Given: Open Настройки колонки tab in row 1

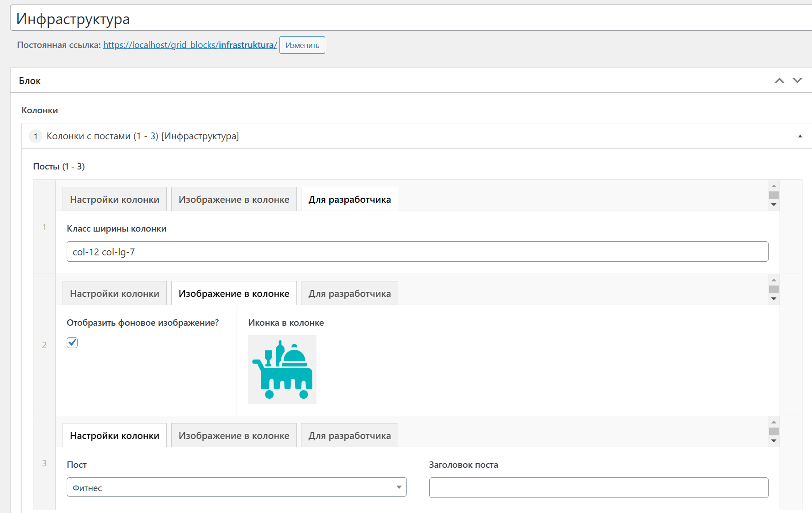Looking at the screenshot, I should pos(115,199).
